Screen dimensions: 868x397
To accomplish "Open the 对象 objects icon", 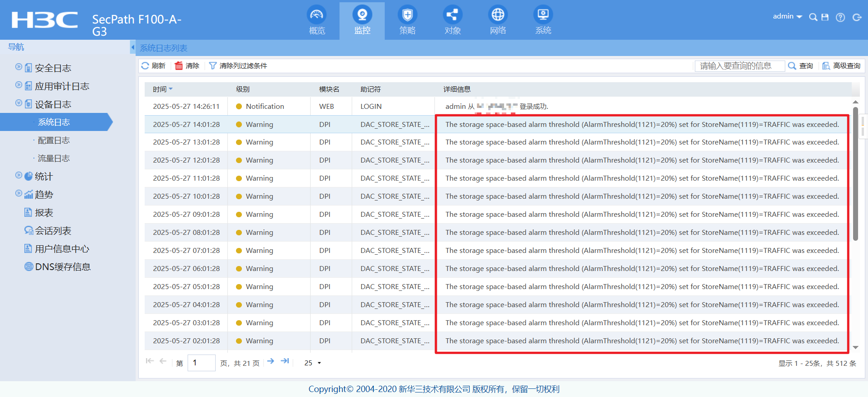I will 452,16.
